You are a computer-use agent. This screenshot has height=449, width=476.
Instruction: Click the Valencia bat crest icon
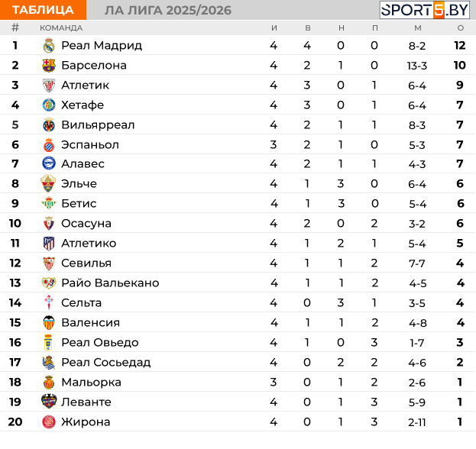[49, 322]
